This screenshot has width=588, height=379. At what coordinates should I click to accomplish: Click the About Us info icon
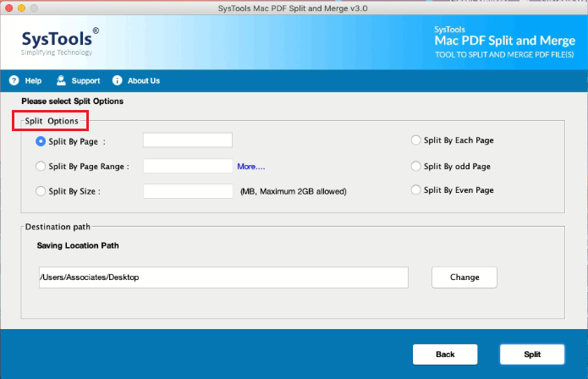[x=117, y=81]
